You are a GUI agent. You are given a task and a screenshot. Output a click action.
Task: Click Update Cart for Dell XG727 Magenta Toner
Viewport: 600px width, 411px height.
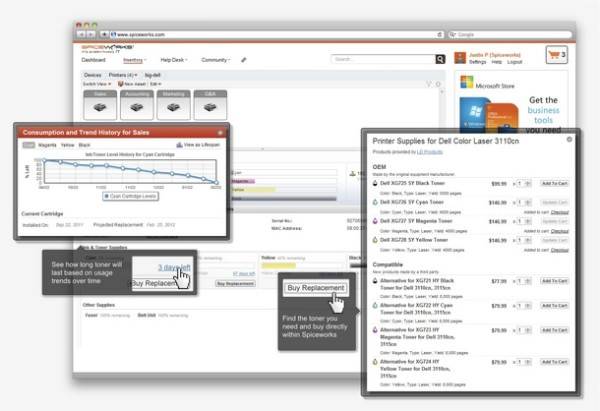554,222
